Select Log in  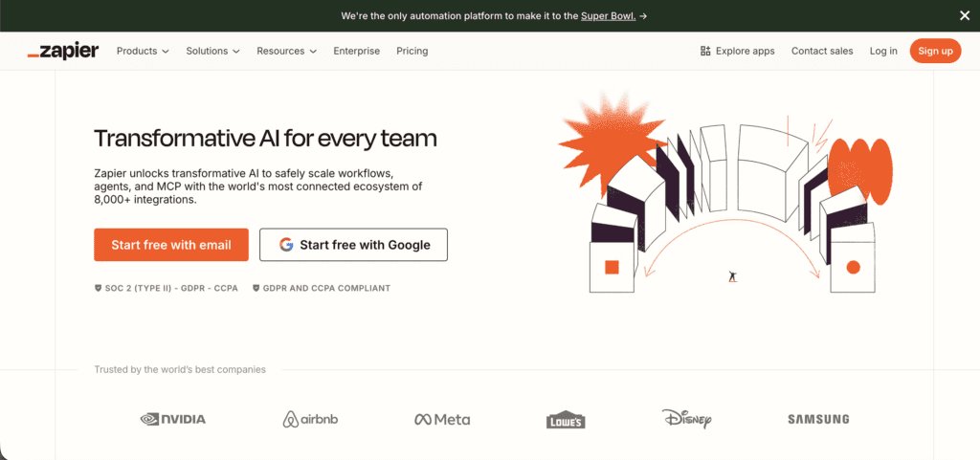click(x=883, y=52)
